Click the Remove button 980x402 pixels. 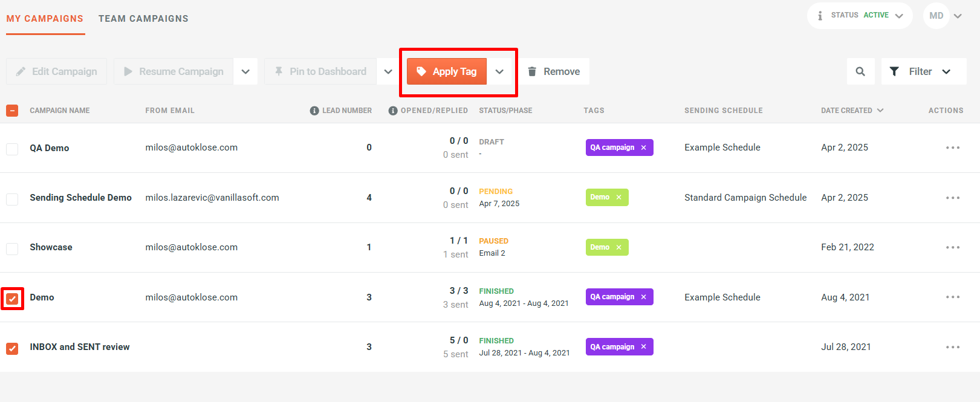554,71
